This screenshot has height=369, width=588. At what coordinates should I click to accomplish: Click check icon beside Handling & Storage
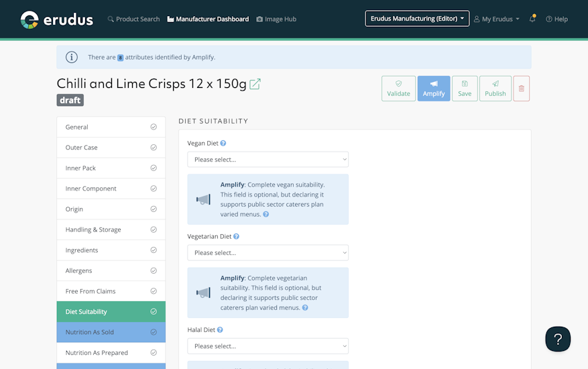pos(154,229)
